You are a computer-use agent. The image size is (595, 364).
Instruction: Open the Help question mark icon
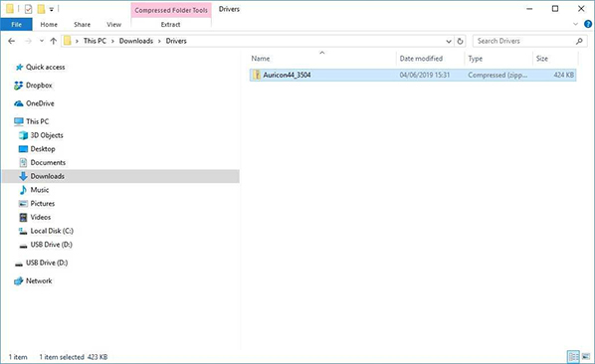click(588, 24)
